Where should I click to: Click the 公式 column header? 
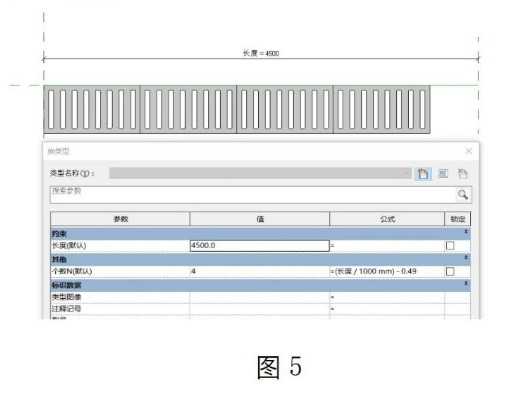coord(387,219)
